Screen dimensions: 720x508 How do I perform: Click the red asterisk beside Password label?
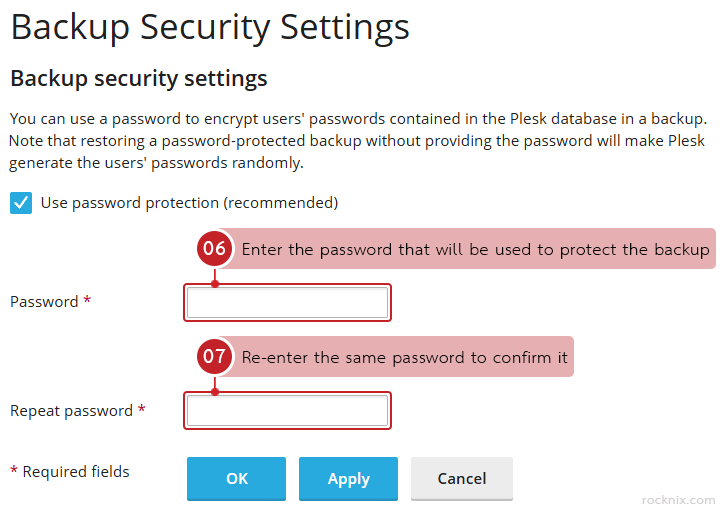[x=88, y=301]
